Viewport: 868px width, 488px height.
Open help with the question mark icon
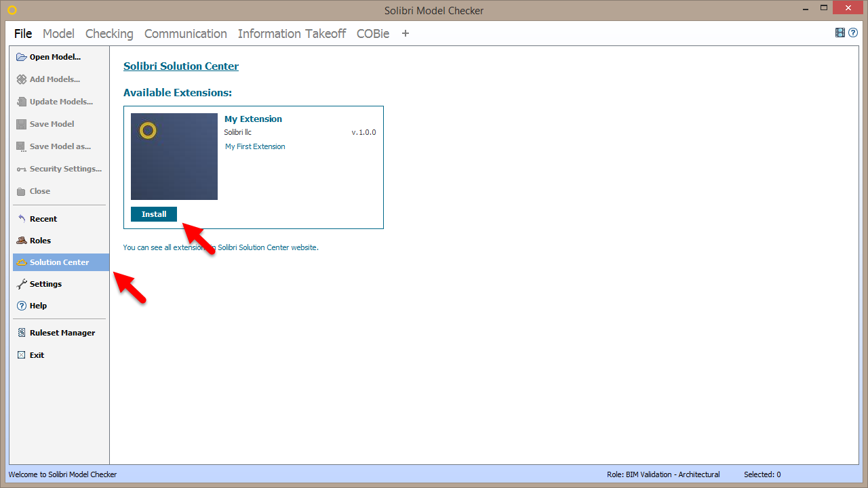tap(852, 32)
